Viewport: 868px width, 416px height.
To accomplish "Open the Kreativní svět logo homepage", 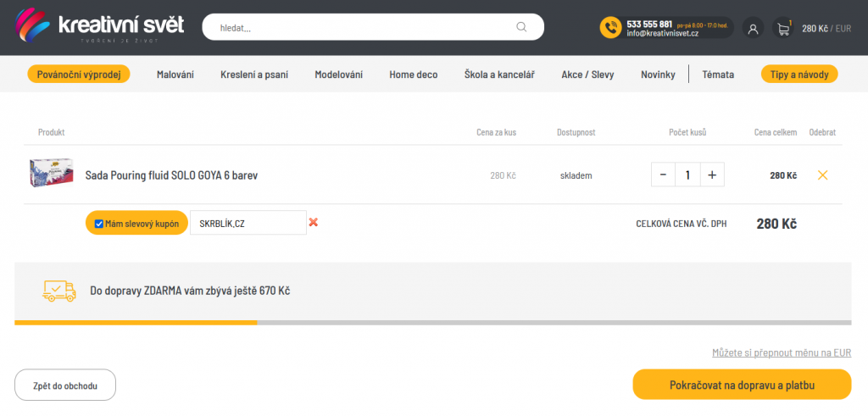I will [100, 26].
